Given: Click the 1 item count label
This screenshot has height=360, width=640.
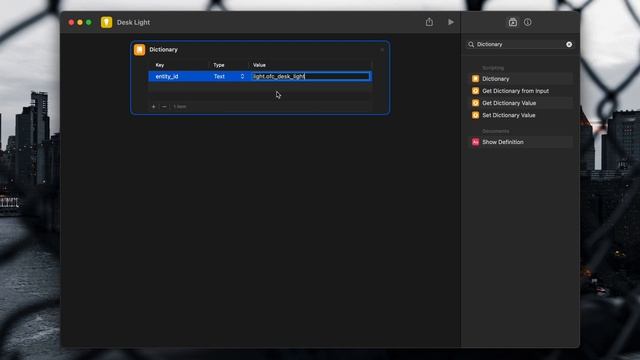Looking at the screenshot, I should pos(180,107).
